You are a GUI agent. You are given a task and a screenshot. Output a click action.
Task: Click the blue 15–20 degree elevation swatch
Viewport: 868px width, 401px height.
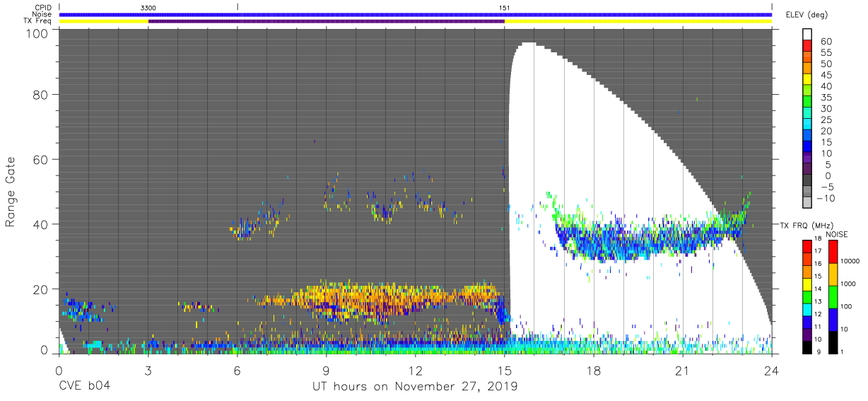[x=807, y=136]
